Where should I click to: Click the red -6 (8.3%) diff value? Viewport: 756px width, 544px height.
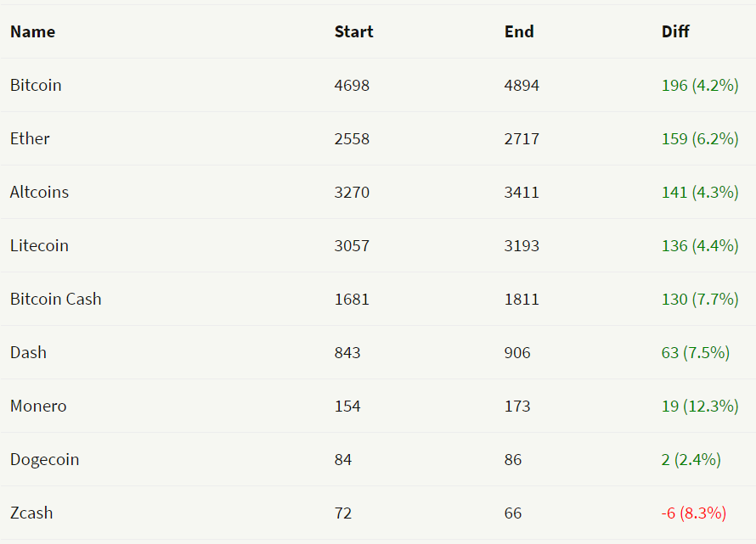pyautogui.click(x=693, y=513)
